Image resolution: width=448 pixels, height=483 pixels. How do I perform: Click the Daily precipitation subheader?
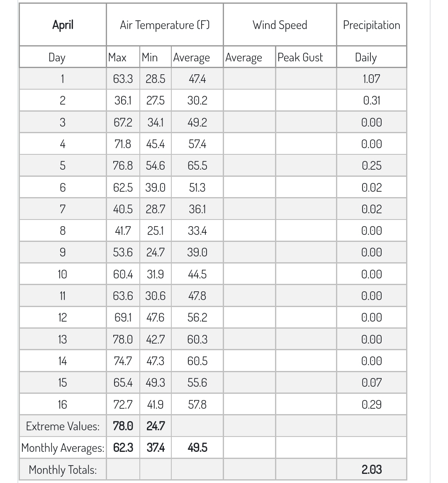point(366,57)
